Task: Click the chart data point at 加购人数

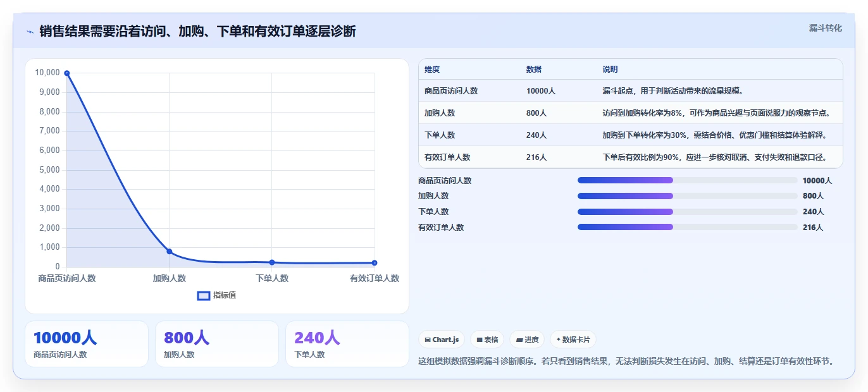Action: coord(169,252)
